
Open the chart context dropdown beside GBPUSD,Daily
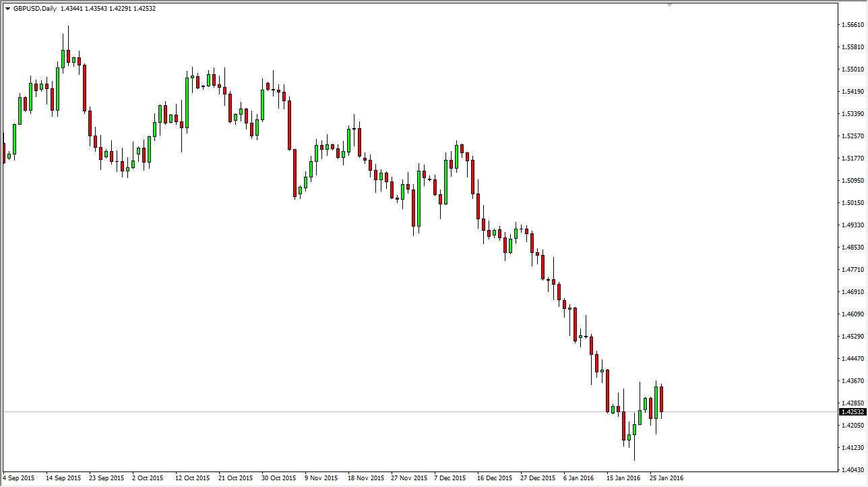pyautogui.click(x=7, y=9)
